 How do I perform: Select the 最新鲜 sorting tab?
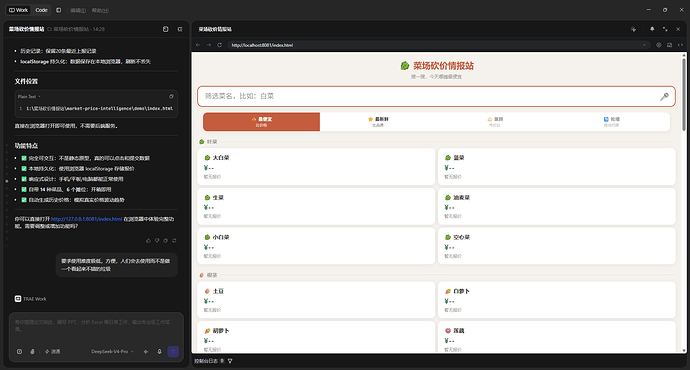coord(378,122)
